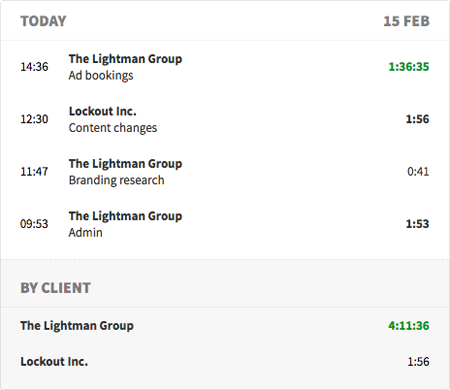The width and height of the screenshot is (450, 390).
Task: Click the 14:36 start time
Action: (x=34, y=67)
